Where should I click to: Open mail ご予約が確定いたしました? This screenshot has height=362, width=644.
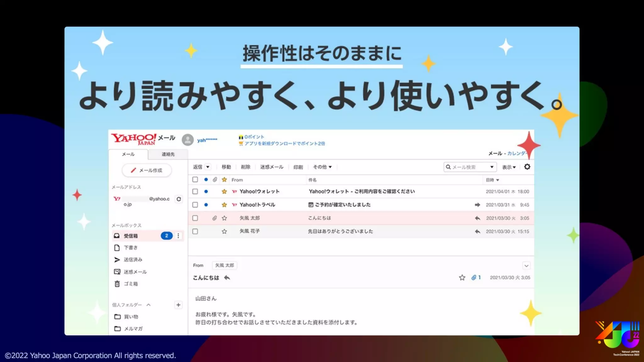[x=340, y=205]
